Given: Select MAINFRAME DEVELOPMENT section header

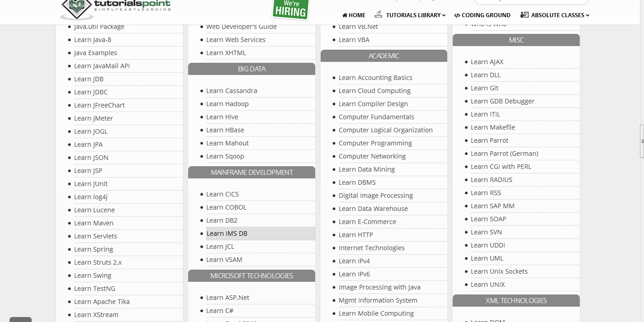Looking at the screenshot, I should (x=251, y=173).
